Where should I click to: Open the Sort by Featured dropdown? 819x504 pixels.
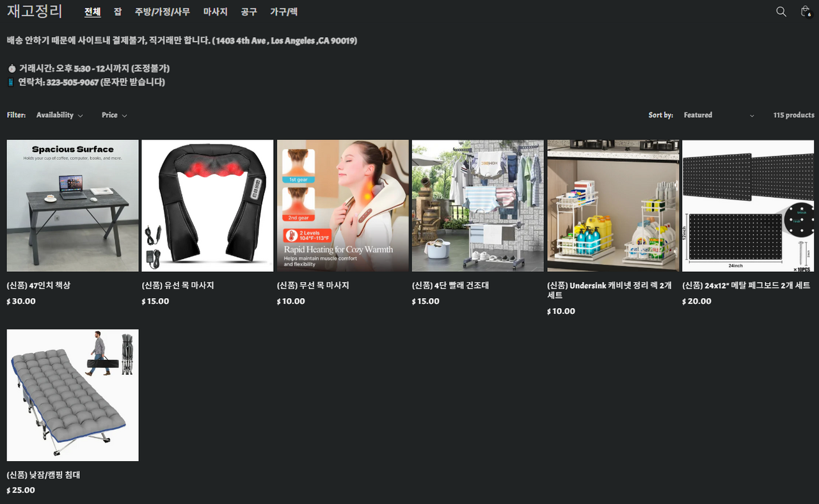point(719,115)
